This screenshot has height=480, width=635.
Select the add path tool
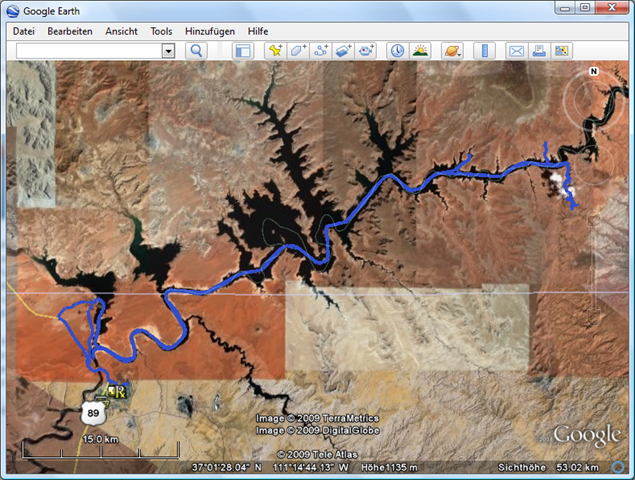click(x=321, y=50)
